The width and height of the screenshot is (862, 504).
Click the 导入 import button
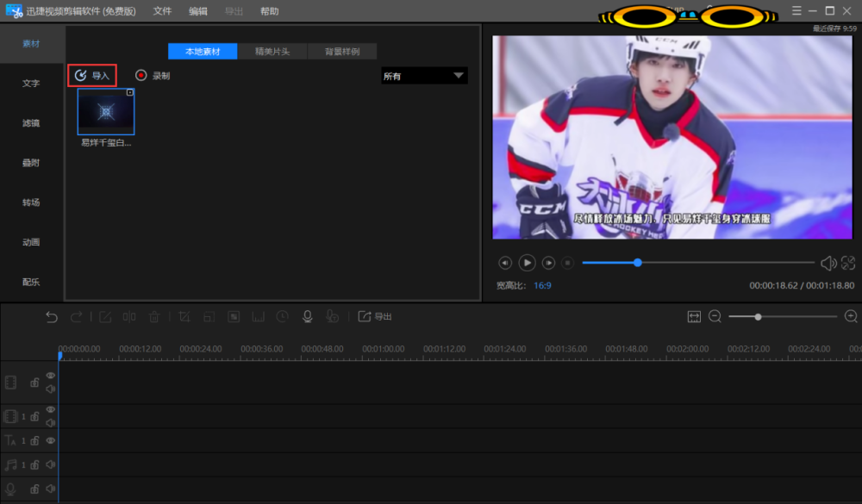(92, 75)
